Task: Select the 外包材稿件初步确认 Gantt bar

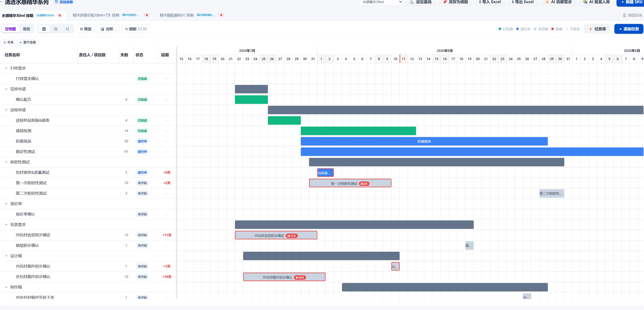Action: [284, 277]
